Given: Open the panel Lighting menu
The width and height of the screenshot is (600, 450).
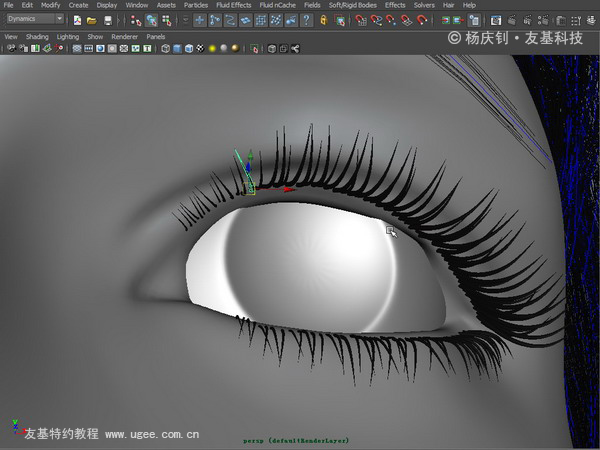Looking at the screenshot, I should click(68, 37).
